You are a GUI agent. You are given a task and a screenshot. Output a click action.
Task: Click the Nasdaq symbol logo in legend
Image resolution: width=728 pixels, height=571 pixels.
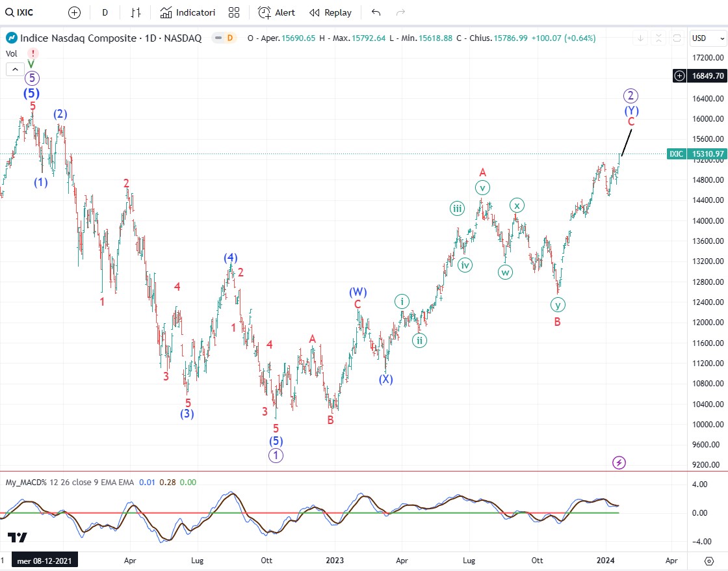coord(11,38)
